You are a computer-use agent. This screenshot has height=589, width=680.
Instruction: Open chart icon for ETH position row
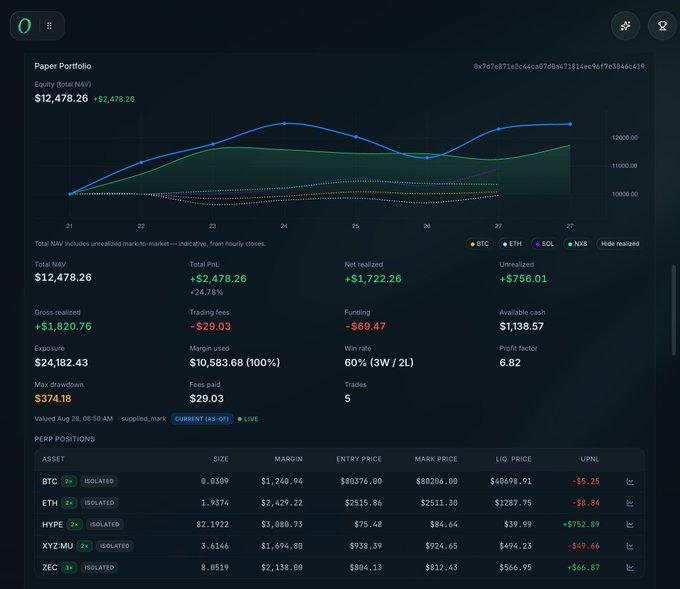(x=630, y=503)
